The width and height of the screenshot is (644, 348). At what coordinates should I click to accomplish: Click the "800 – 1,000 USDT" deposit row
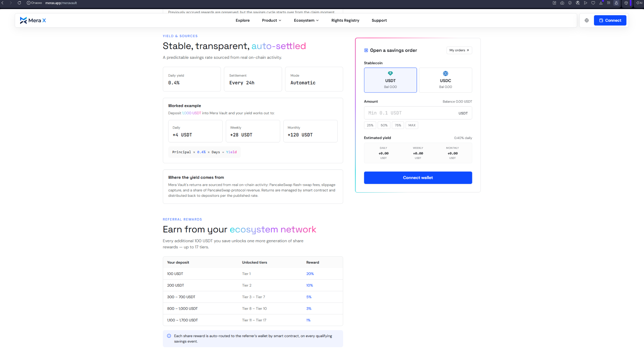tap(253, 309)
